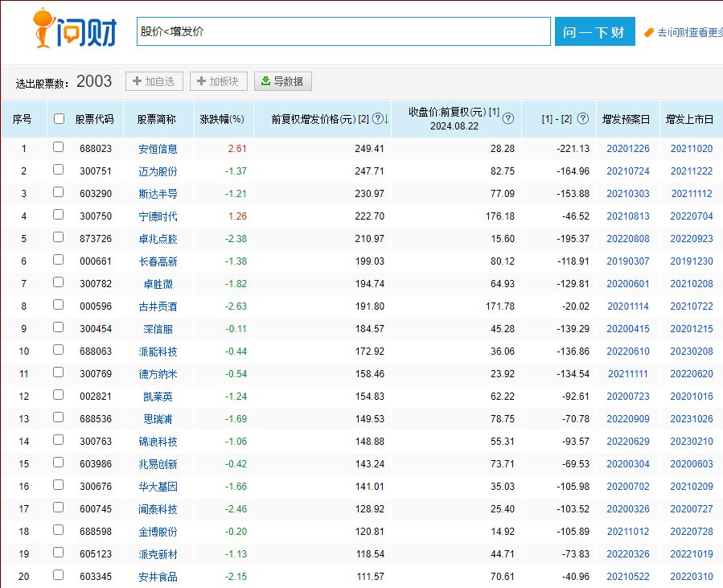Open stock link 古井贡酒
This screenshot has width=723, height=588.
pyautogui.click(x=158, y=306)
